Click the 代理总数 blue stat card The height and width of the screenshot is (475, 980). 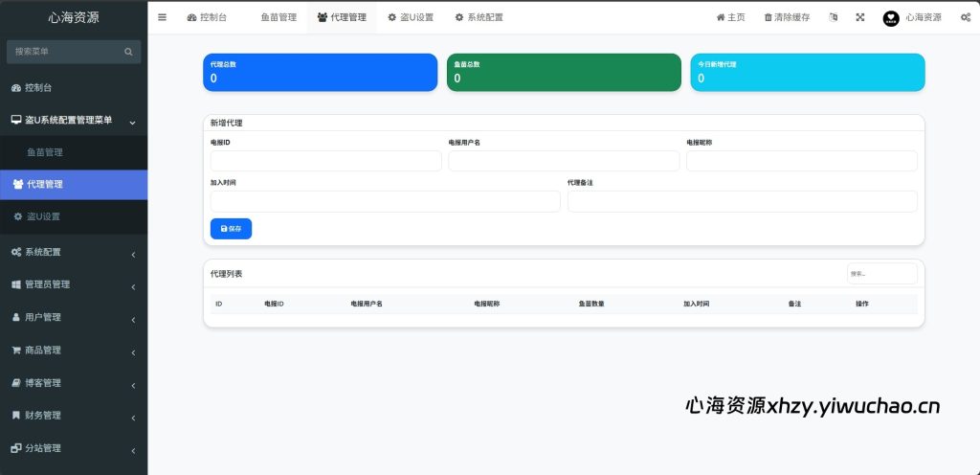[x=320, y=73]
